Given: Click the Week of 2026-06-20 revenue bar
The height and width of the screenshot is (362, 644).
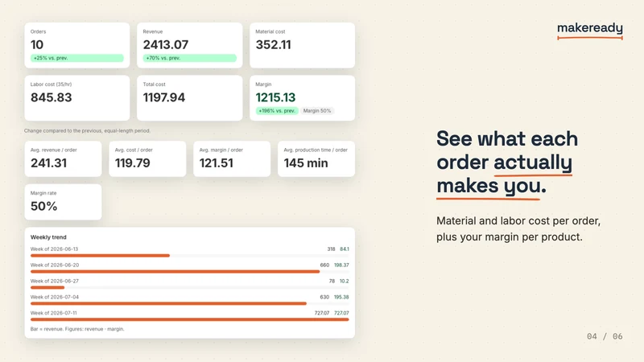Looking at the screenshot, I should (x=175, y=272).
